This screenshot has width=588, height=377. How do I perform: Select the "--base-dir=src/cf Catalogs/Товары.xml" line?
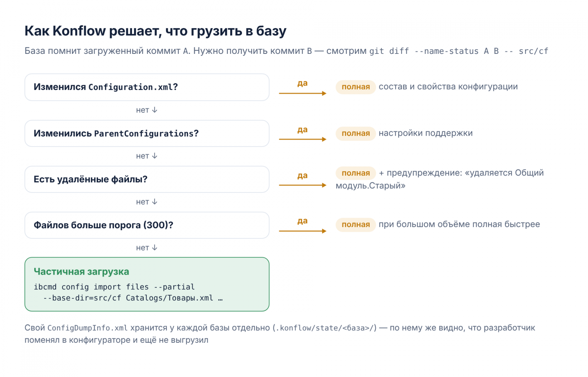[128, 298]
